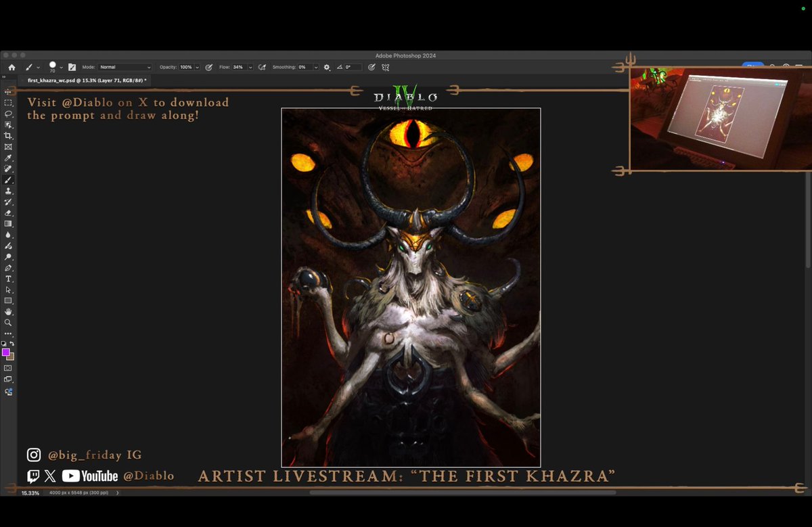Screen dimensions: 812x527
Task: Click the Opacity 100% value field
Action: [x=186, y=67]
